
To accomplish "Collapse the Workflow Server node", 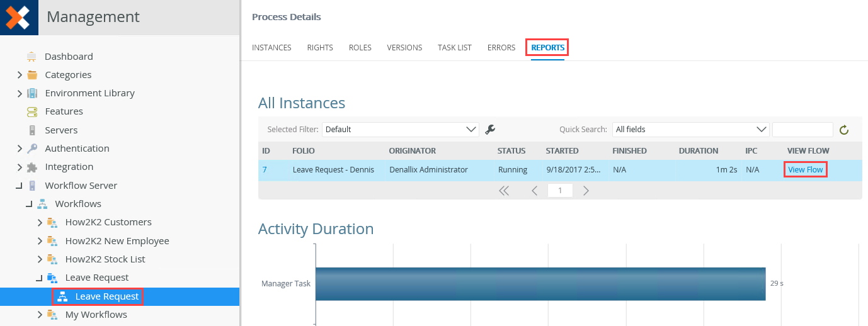I will click(x=20, y=186).
